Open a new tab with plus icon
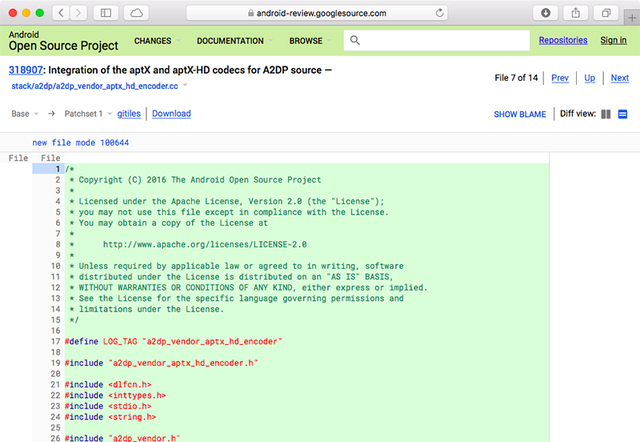 click(632, 18)
